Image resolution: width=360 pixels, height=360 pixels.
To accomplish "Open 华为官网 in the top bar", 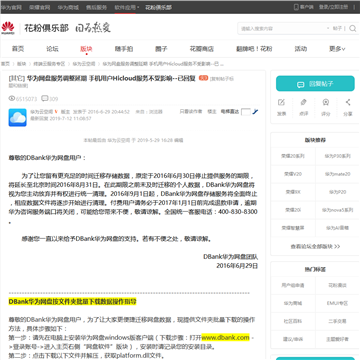I will (11, 7).
